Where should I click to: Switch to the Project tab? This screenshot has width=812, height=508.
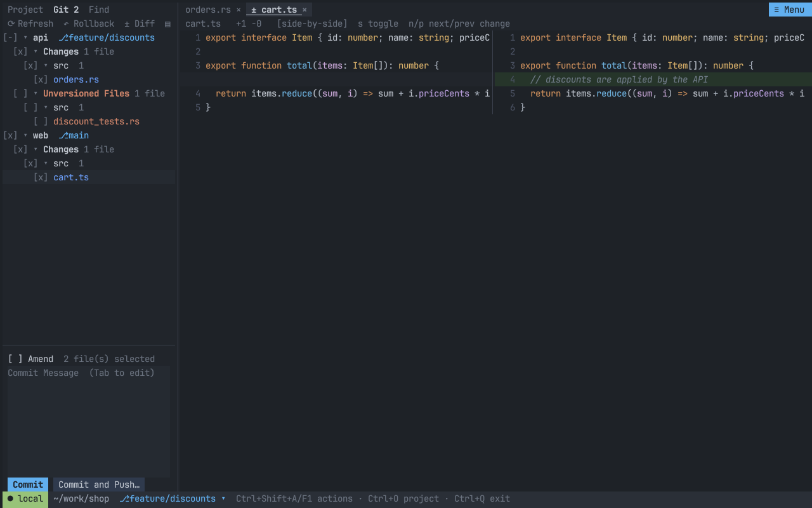[25, 10]
